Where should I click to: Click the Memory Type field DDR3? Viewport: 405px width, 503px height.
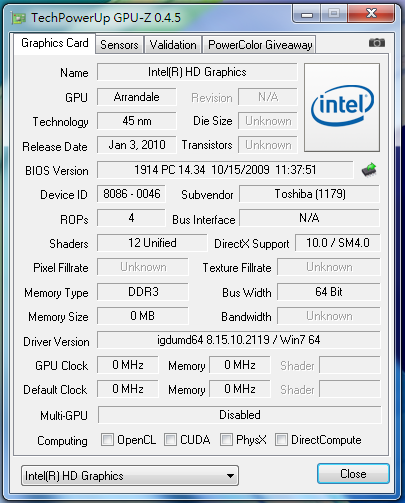[143, 292]
